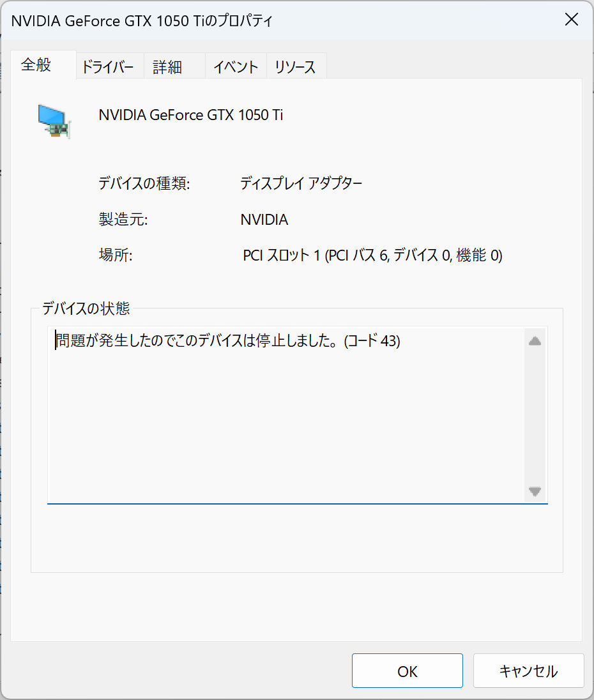Click the キャンセル button

click(528, 671)
